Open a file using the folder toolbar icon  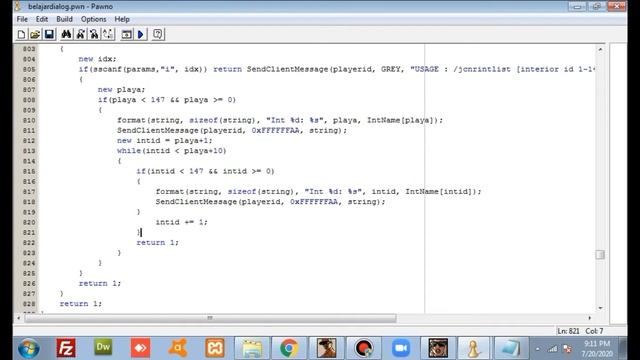coord(35,34)
